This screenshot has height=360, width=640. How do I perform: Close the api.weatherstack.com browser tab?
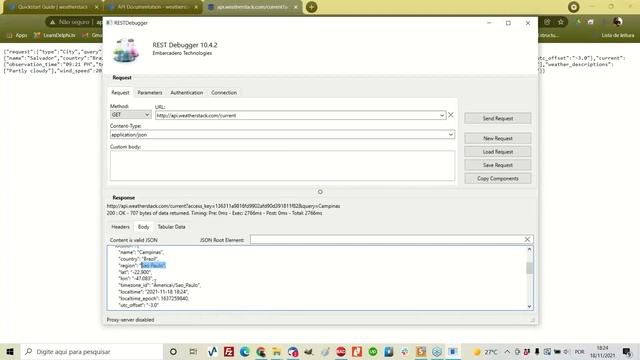point(296,7)
